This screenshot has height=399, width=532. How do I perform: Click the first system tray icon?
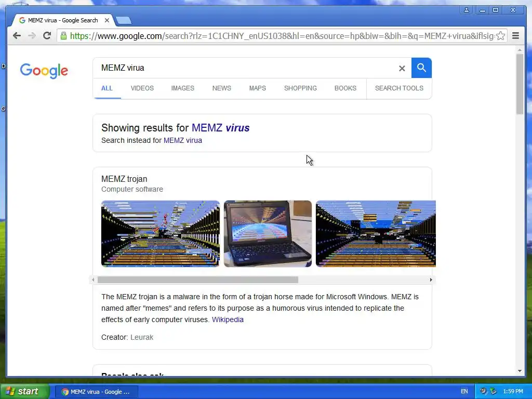point(483,392)
